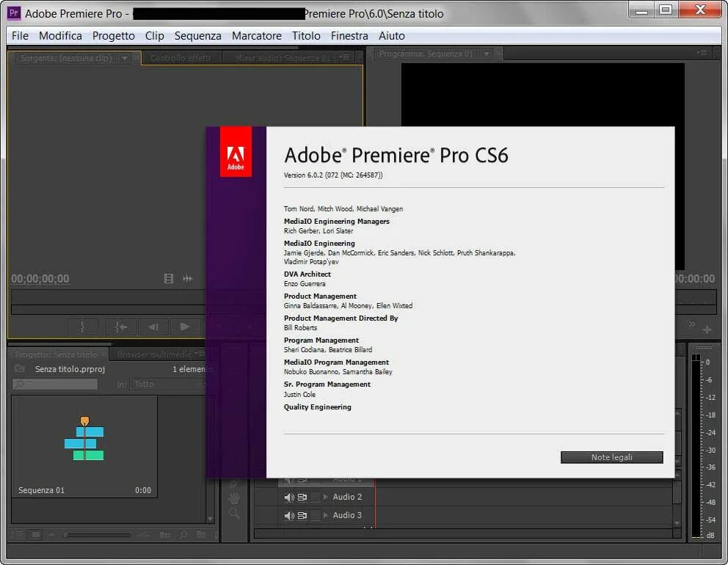Open the Clip menu
The width and height of the screenshot is (728, 565).
[x=155, y=36]
